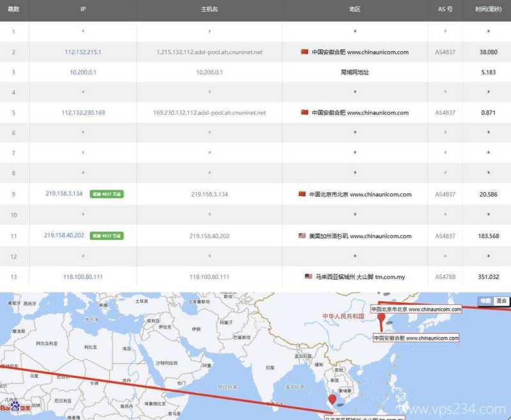Click the red map marker over Malaysia

click(332, 400)
